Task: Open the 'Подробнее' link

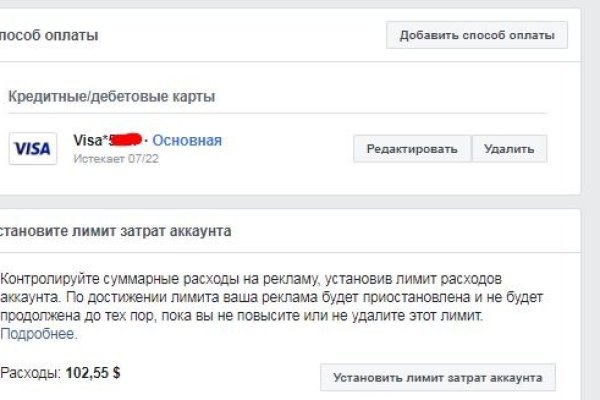Action: click(38, 334)
